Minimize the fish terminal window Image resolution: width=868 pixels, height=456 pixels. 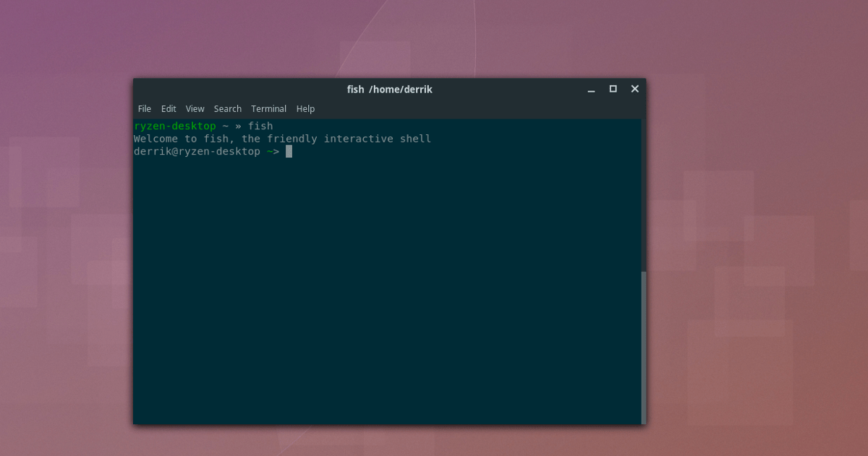(x=592, y=89)
